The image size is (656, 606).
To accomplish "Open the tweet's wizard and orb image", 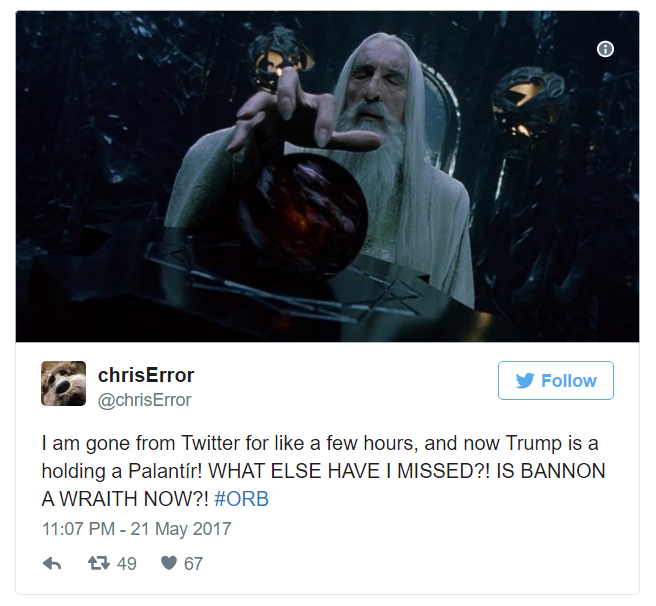I will tap(327, 176).
